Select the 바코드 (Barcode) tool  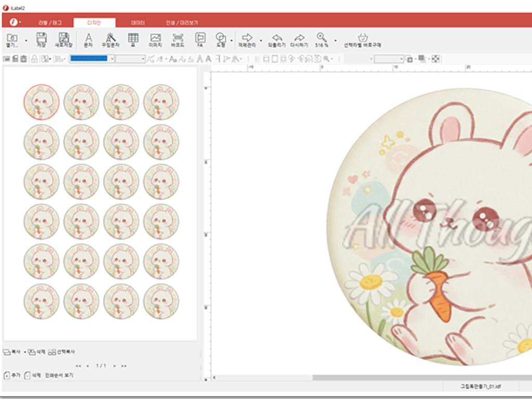(178, 39)
